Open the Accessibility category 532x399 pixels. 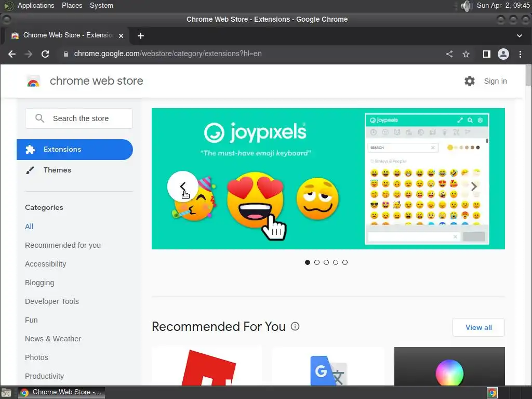46,264
